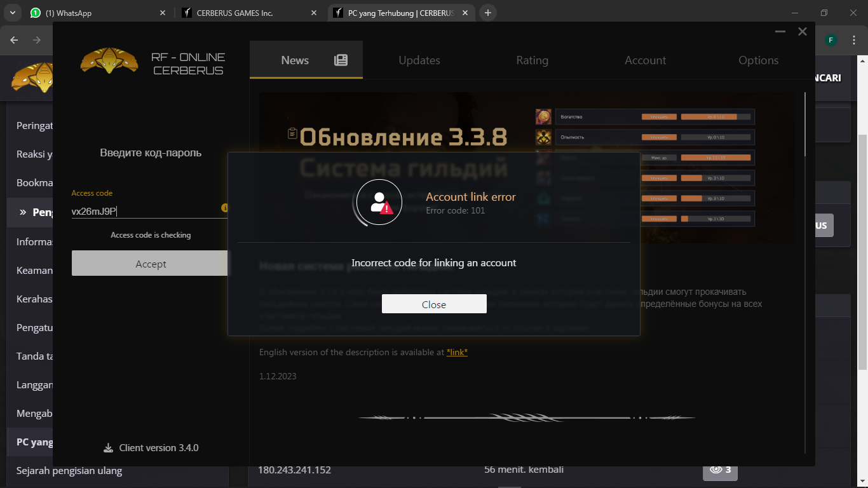868x488 pixels.
Task: Follow the *link* to the English description
Action: click(x=457, y=352)
